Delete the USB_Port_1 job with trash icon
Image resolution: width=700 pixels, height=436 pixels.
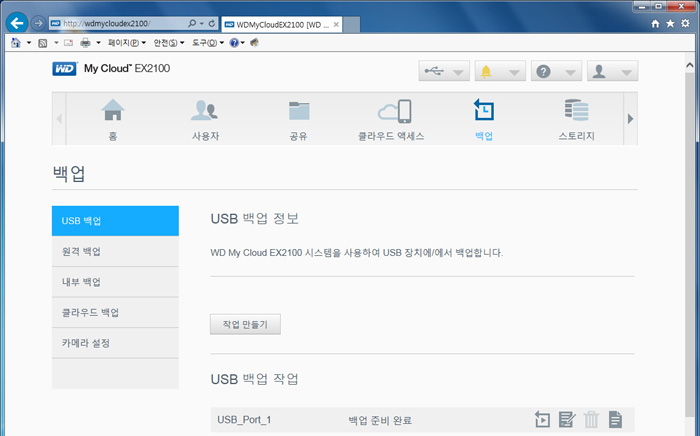(x=591, y=419)
